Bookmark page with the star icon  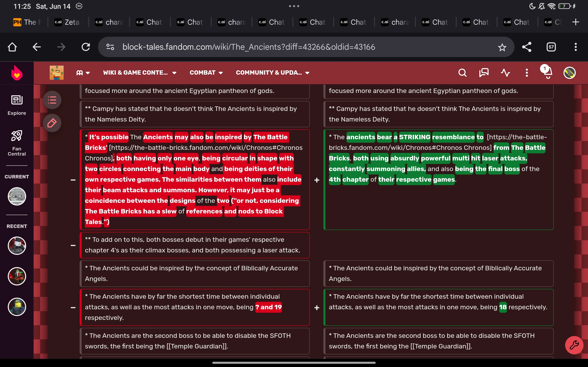(x=502, y=47)
